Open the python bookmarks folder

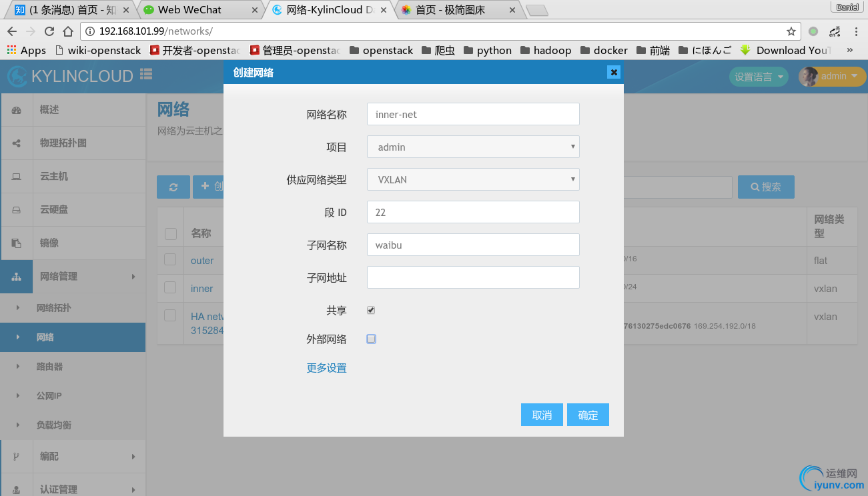tap(488, 50)
